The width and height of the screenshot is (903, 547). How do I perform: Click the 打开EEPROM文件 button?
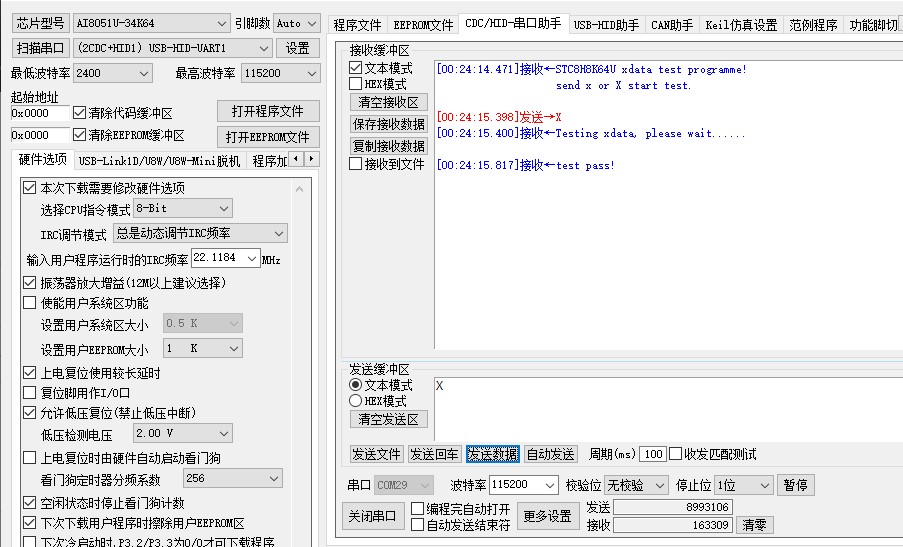click(268, 137)
